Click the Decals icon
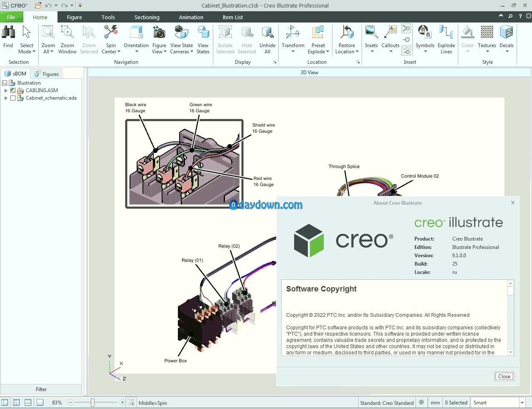Viewport: 532px width, 409px height. [x=507, y=32]
